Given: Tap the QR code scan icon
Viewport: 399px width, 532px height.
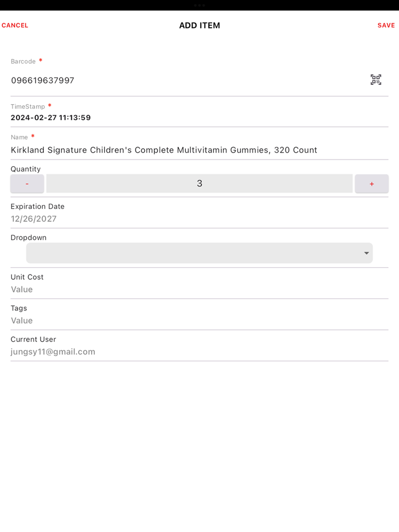Looking at the screenshot, I should point(376,80).
